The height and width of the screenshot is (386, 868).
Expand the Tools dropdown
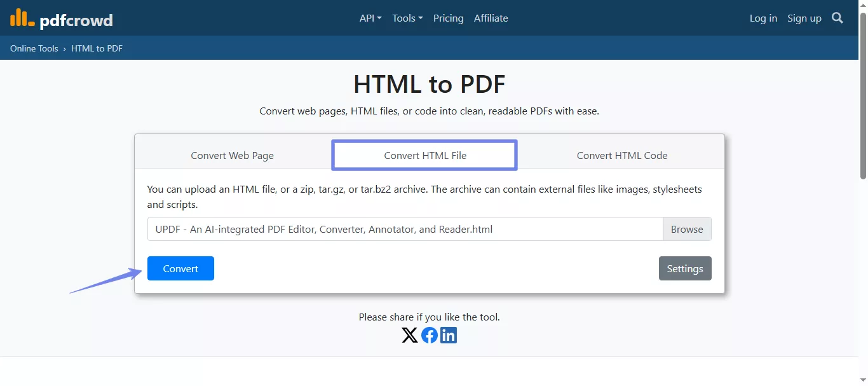[407, 18]
